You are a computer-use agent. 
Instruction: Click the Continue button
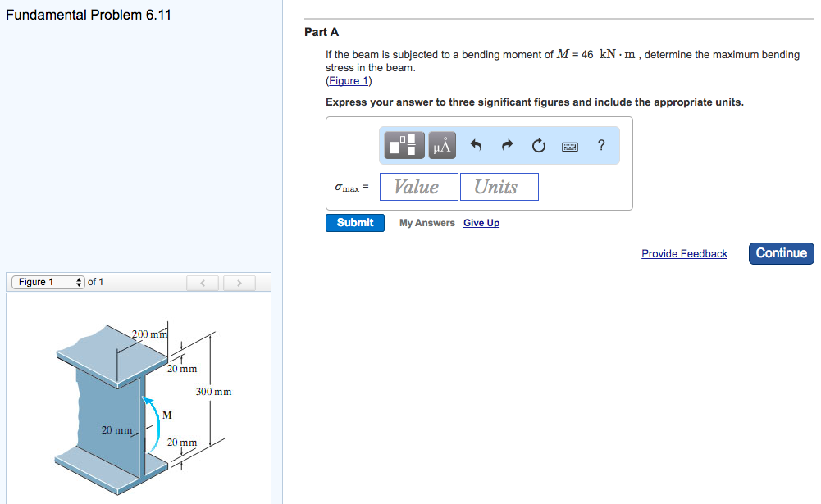pyautogui.click(x=781, y=253)
